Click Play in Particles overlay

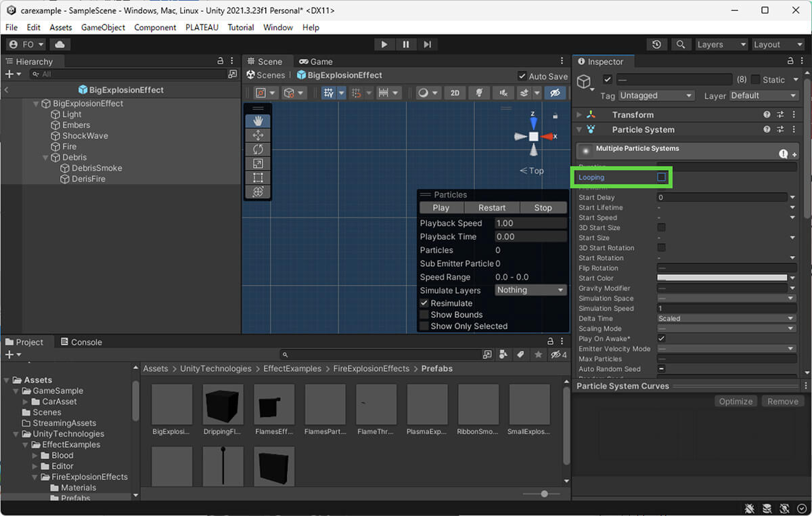click(441, 208)
